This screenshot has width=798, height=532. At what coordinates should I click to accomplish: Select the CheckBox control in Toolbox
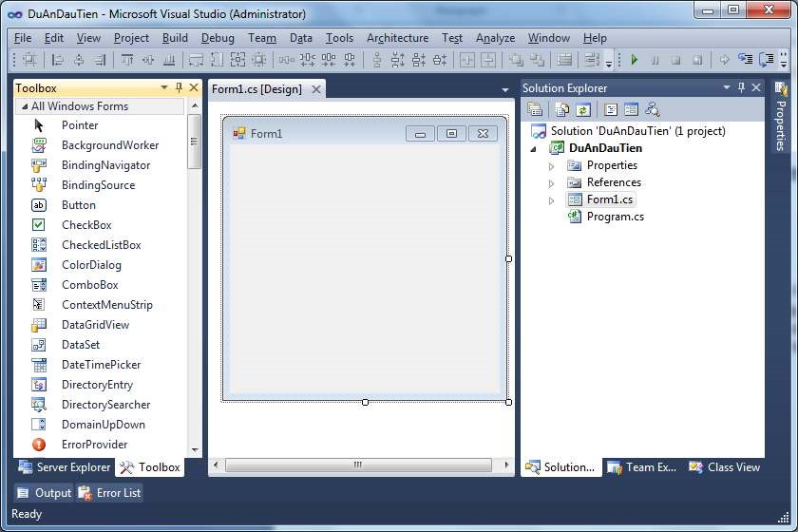[86, 225]
